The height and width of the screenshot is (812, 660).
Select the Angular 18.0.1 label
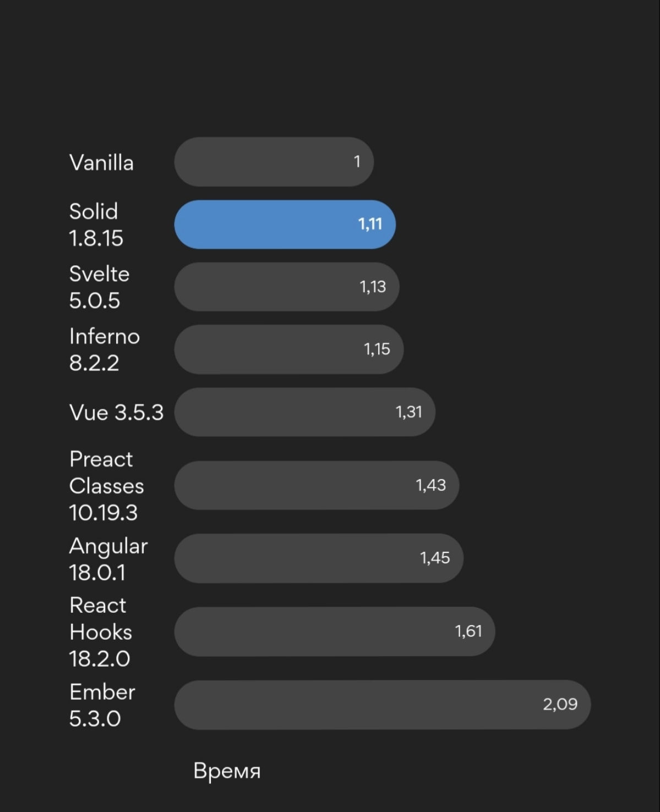pos(108,559)
